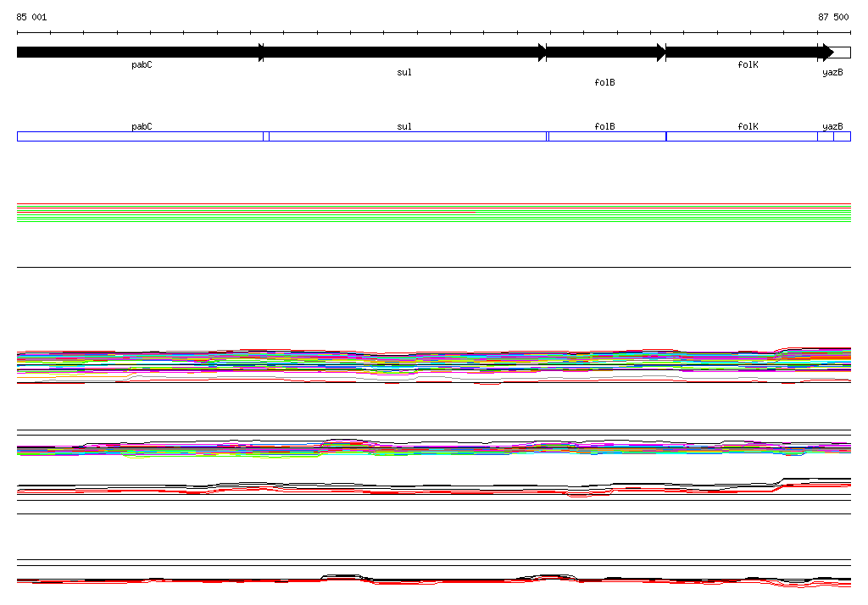Click the pabC black gene arrow

click(140, 53)
